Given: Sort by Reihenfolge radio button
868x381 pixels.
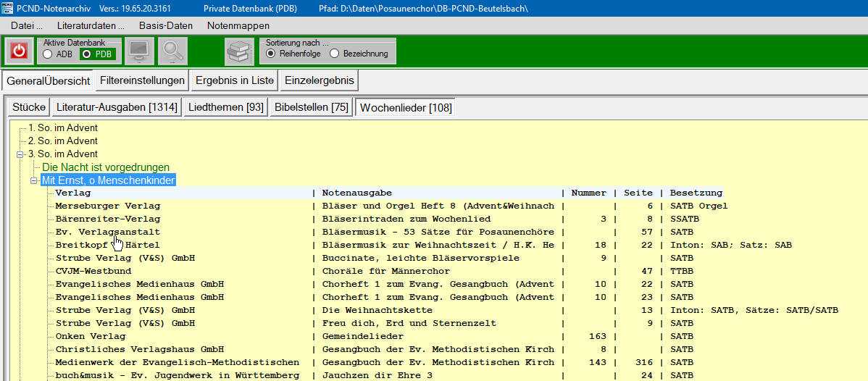Looking at the screenshot, I should pos(271,54).
